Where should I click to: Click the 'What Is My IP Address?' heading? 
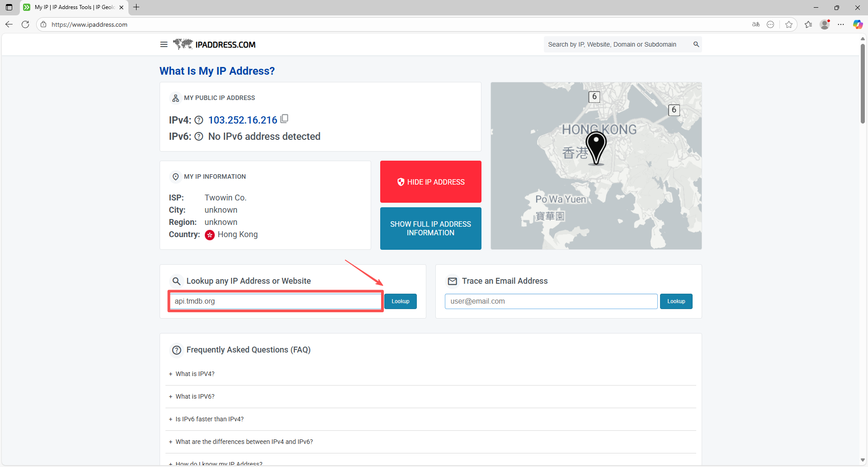(217, 71)
